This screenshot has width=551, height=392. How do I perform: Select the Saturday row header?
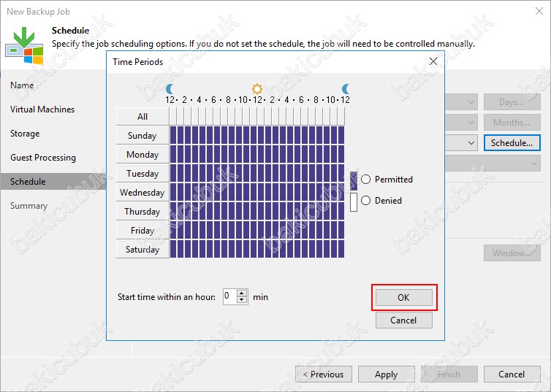pos(142,249)
